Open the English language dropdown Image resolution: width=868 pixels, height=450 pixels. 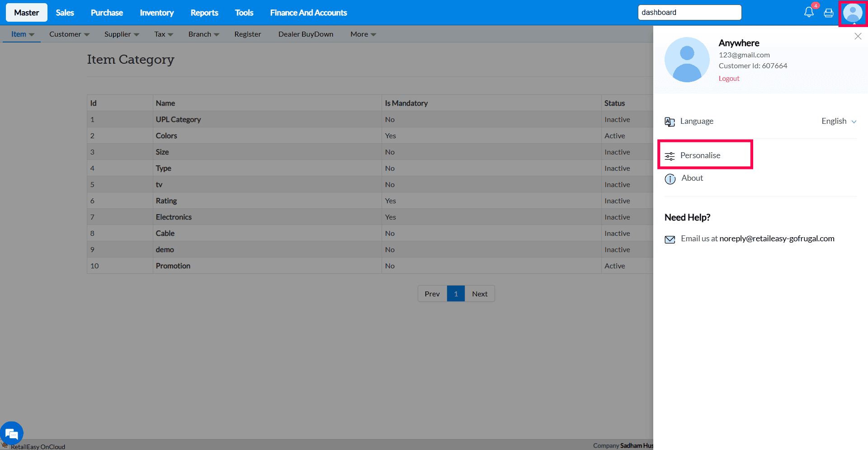point(839,121)
